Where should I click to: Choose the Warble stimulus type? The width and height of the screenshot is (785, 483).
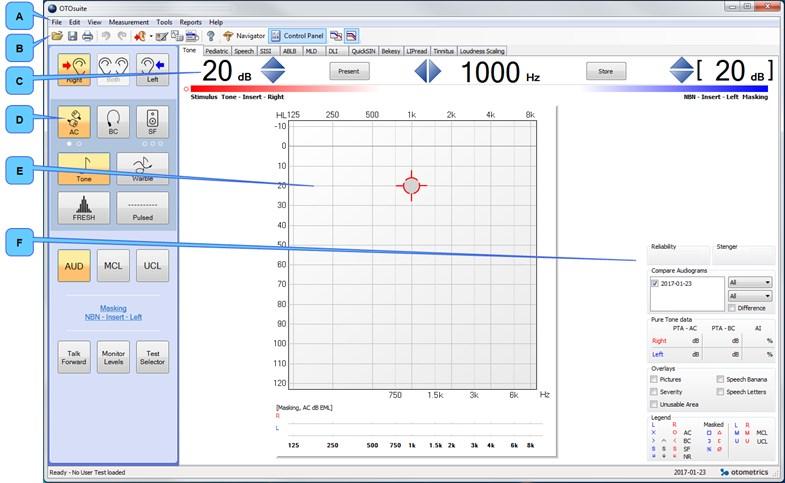(143, 169)
